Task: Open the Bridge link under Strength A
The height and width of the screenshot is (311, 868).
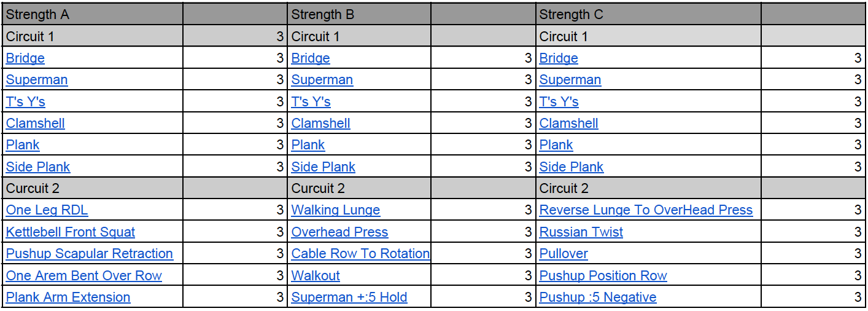Action: 25,58
